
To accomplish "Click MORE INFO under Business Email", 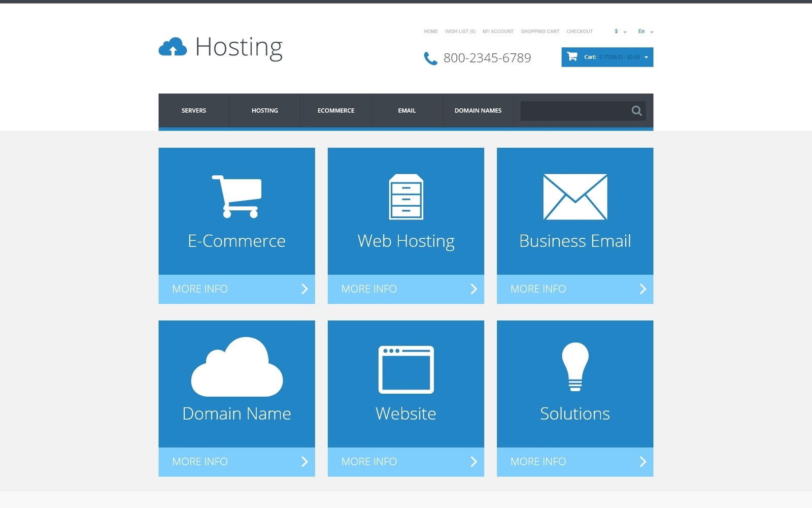I will pyautogui.click(x=537, y=289).
